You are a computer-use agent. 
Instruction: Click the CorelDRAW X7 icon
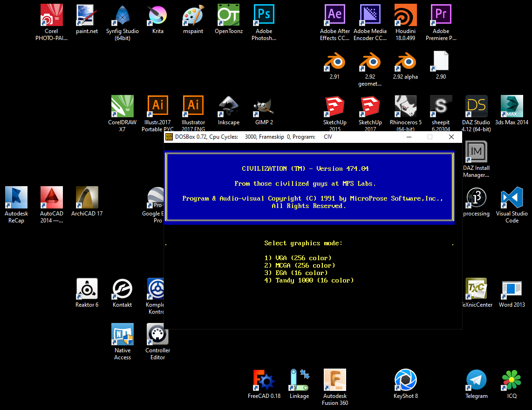pos(123,107)
